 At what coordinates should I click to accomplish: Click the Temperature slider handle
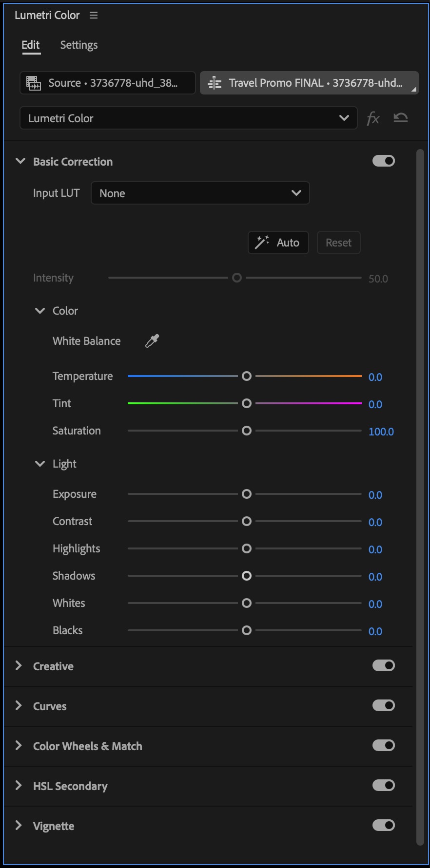(247, 376)
